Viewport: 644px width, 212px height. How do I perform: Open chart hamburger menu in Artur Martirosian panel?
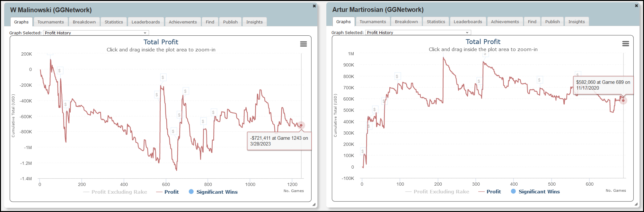point(625,44)
